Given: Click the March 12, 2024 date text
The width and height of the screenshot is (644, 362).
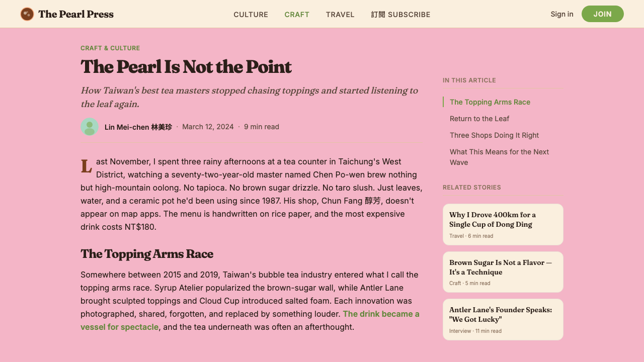Looking at the screenshot, I should [x=208, y=127].
